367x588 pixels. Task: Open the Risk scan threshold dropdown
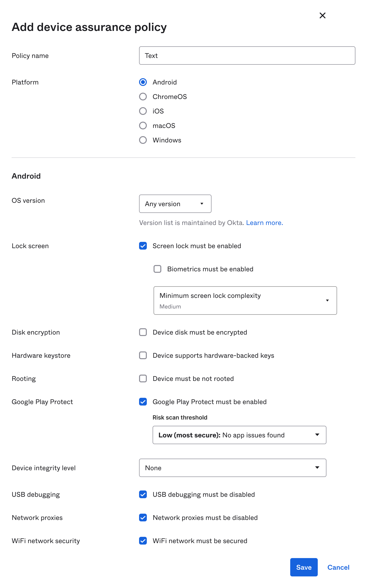239,435
